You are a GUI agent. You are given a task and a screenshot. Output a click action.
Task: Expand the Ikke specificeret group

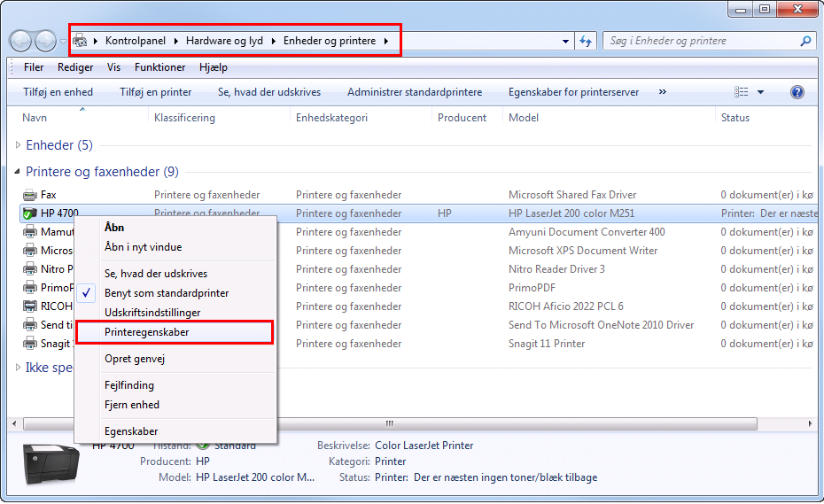click(x=18, y=368)
